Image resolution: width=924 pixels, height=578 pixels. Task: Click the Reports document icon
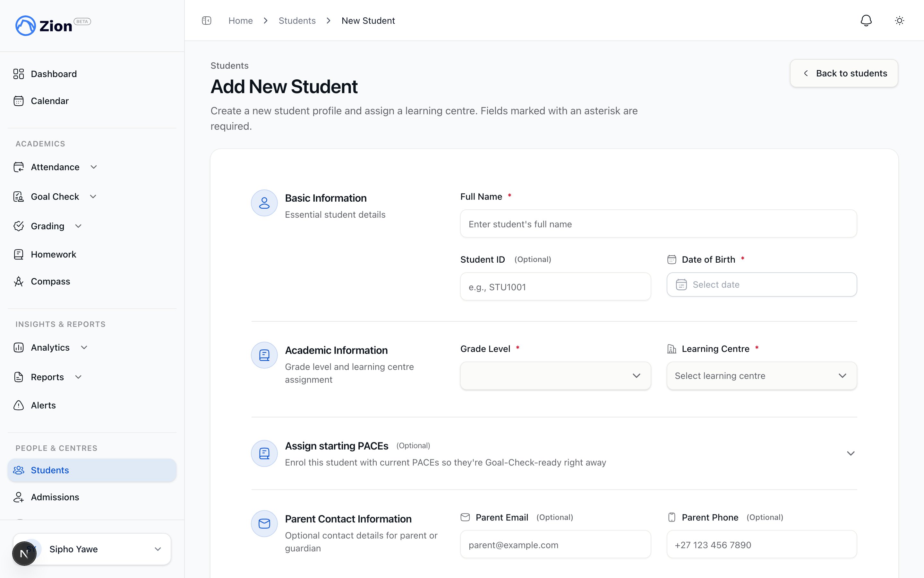pyautogui.click(x=18, y=377)
